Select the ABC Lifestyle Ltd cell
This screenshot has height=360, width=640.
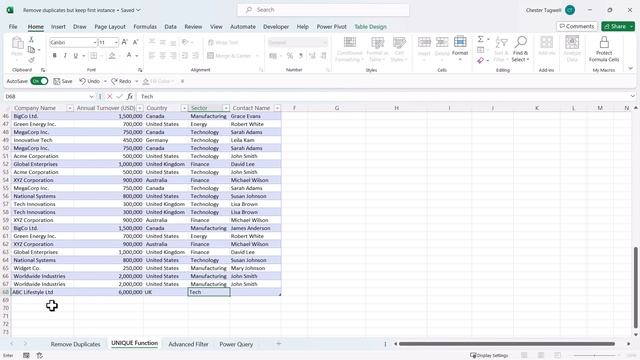pyautogui.click(x=42, y=292)
